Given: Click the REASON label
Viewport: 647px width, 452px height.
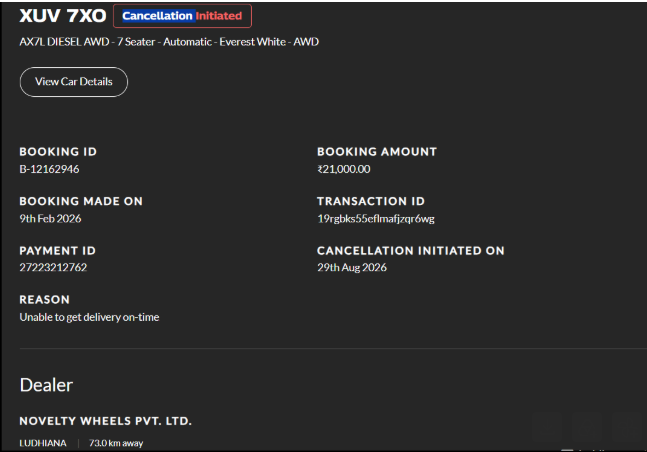Looking at the screenshot, I should (45, 300).
